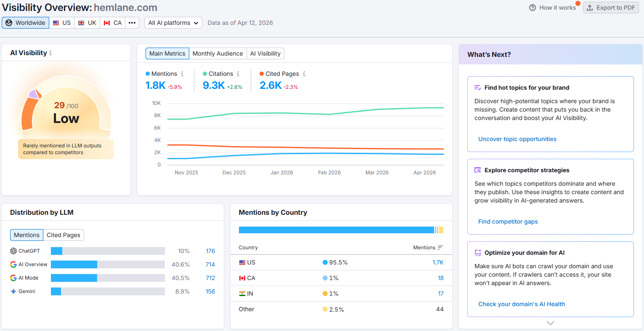Click the Worldwide globe icon
The image size is (644, 331).
9,23
